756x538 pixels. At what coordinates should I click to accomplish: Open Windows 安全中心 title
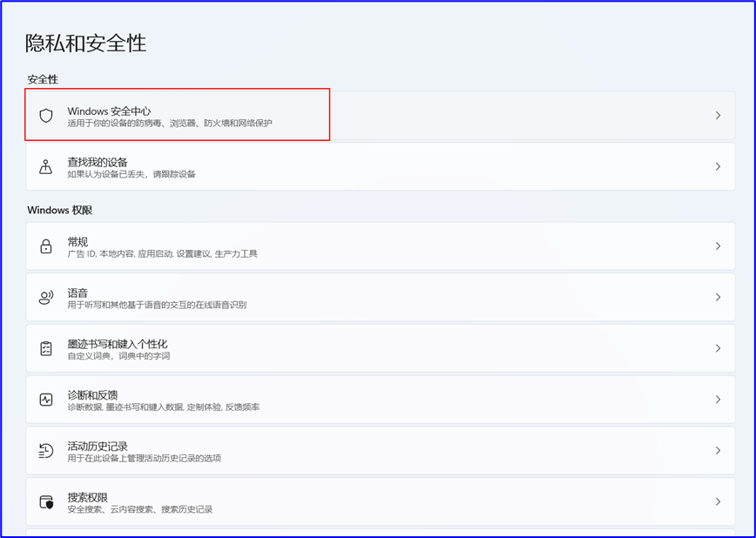[109, 111]
